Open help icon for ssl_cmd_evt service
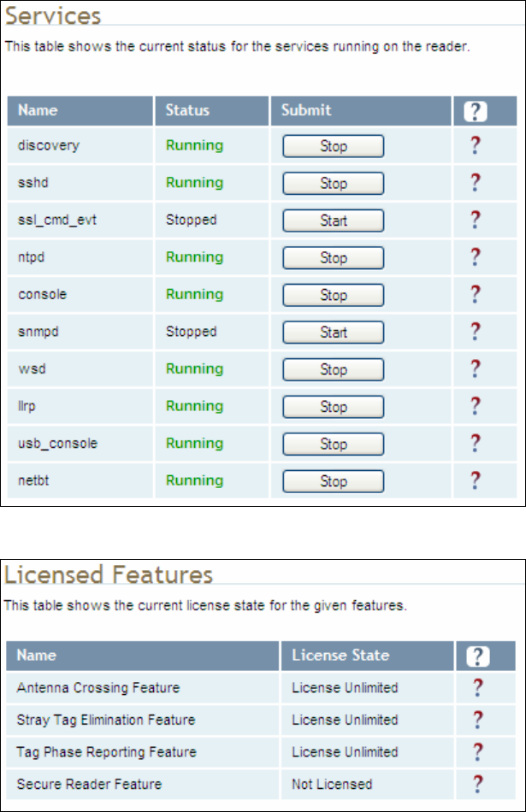This screenshot has height=812, width=526. [476, 220]
